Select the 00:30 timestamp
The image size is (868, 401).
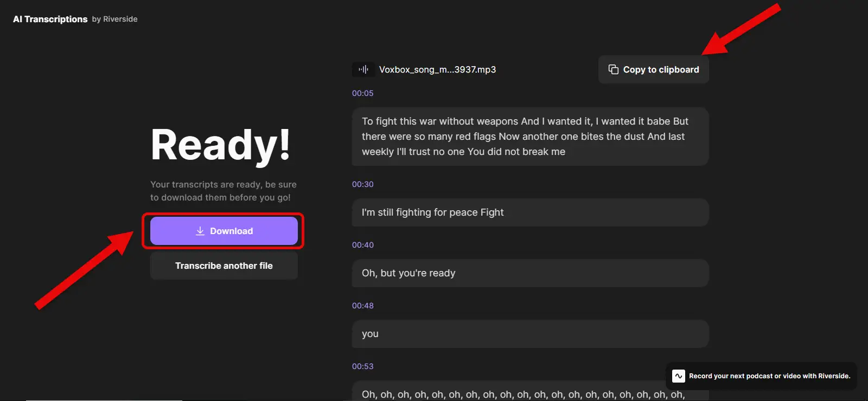(362, 184)
